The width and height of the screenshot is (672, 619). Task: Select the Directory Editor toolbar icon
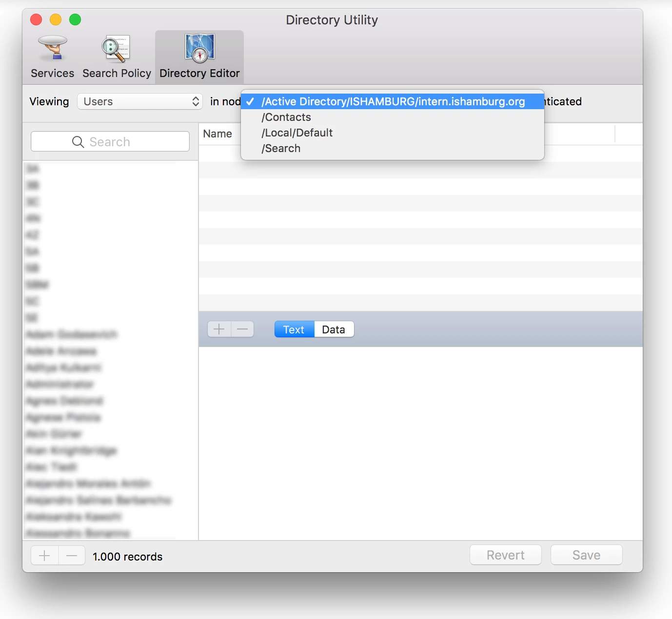click(x=199, y=57)
